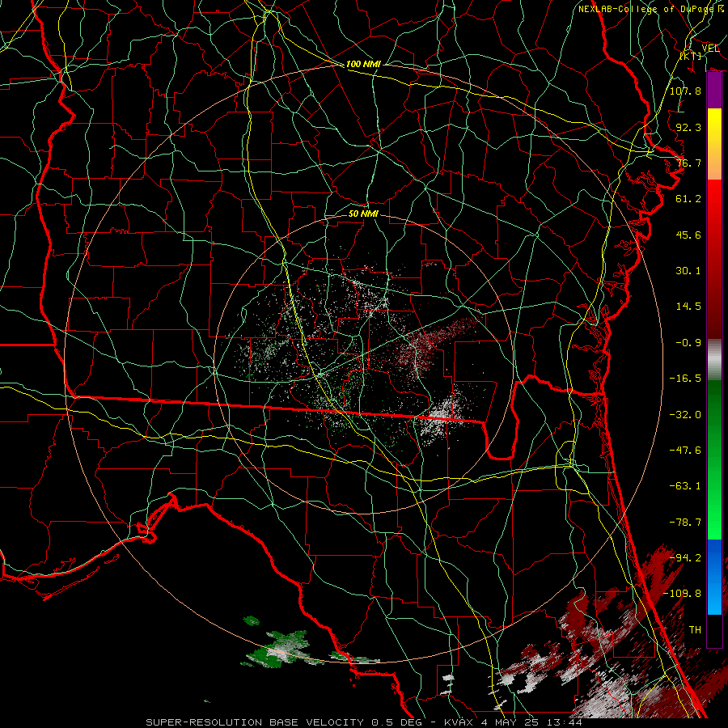The image size is (728, 728).
Task: Select the -47.6 velocity scale value
Action: pos(685,451)
